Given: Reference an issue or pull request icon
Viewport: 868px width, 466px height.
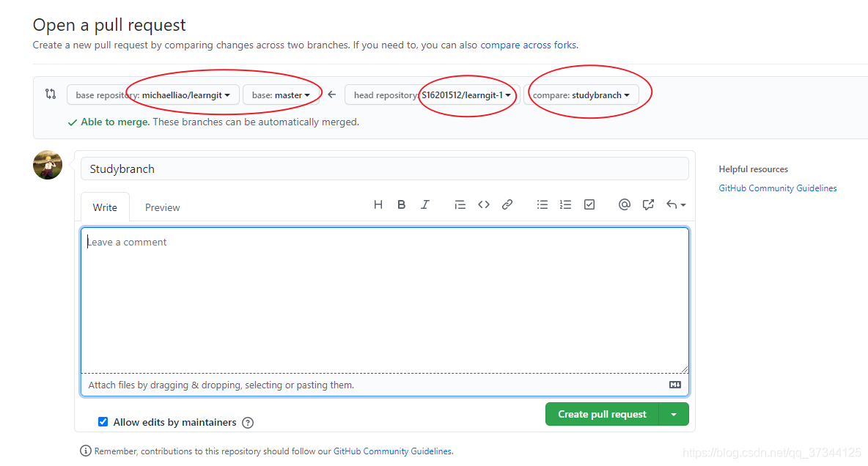Looking at the screenshot, I should click(648, 204).
